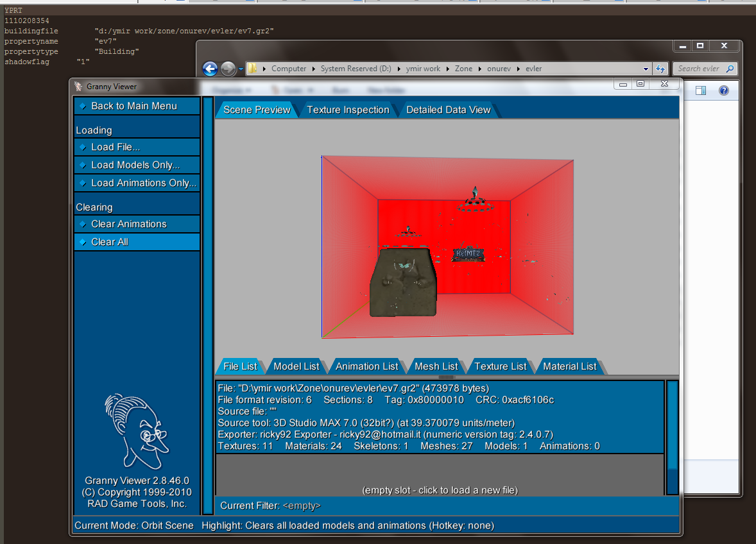Click Clear Animations
Screen dimensions: 756x544
pos(137,224)
